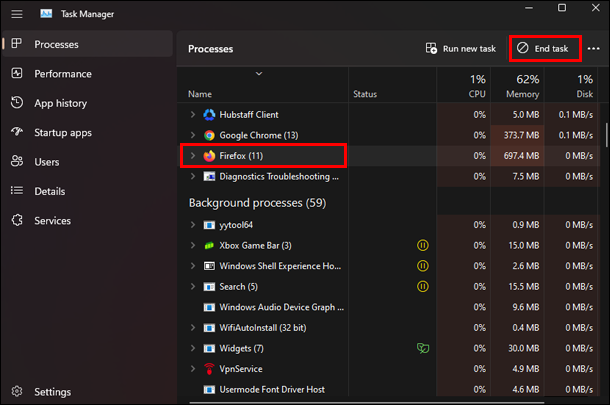Click the Google Chrome process icon
Screen dimensions: 610x405
tap(209, 135)
